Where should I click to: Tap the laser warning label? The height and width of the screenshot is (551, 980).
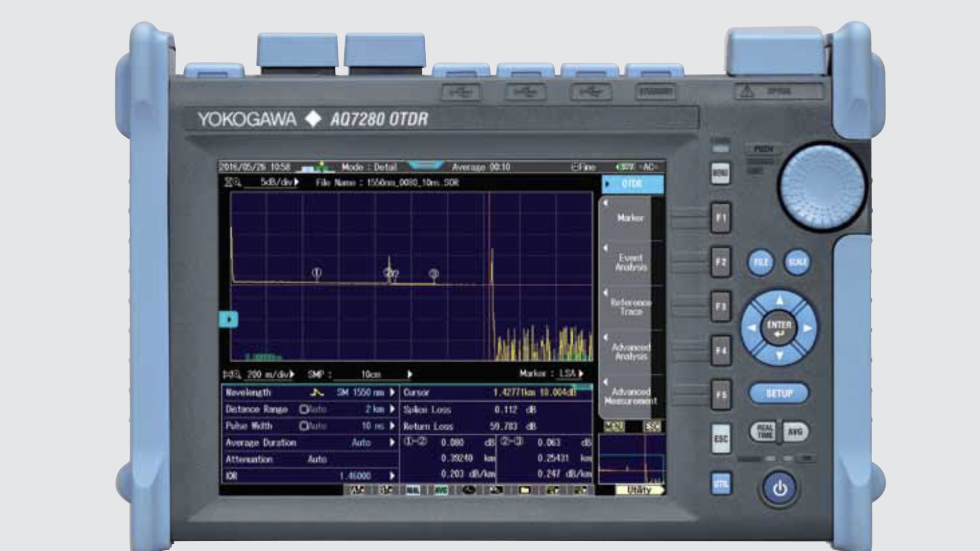pyautogui.click(x=779, y=92)
